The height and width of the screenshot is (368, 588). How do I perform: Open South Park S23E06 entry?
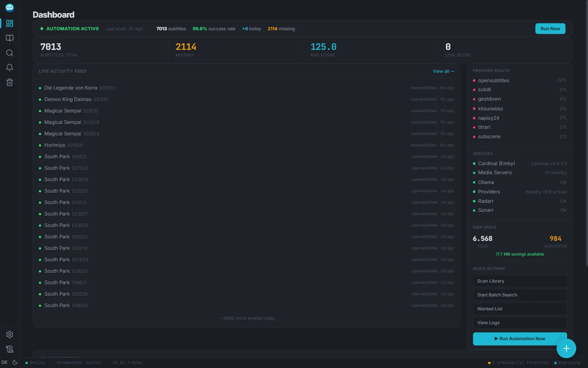(247, 180)
